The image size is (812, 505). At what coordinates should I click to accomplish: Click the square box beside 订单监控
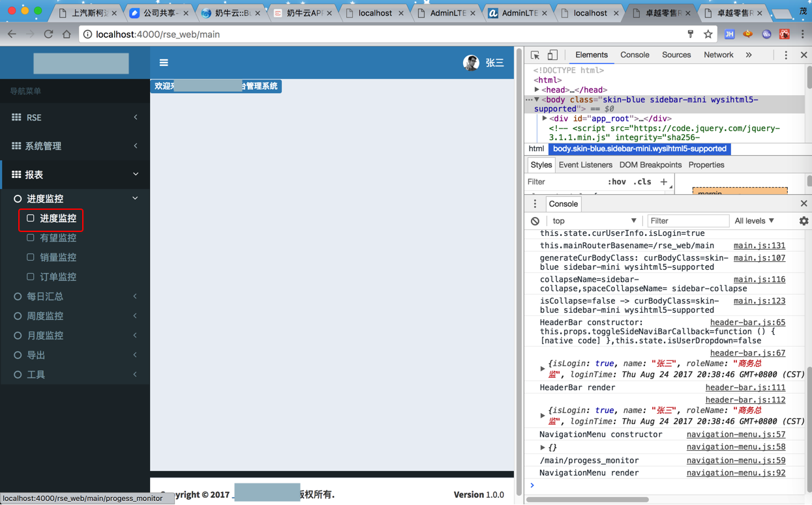click(x=31, y=277)
